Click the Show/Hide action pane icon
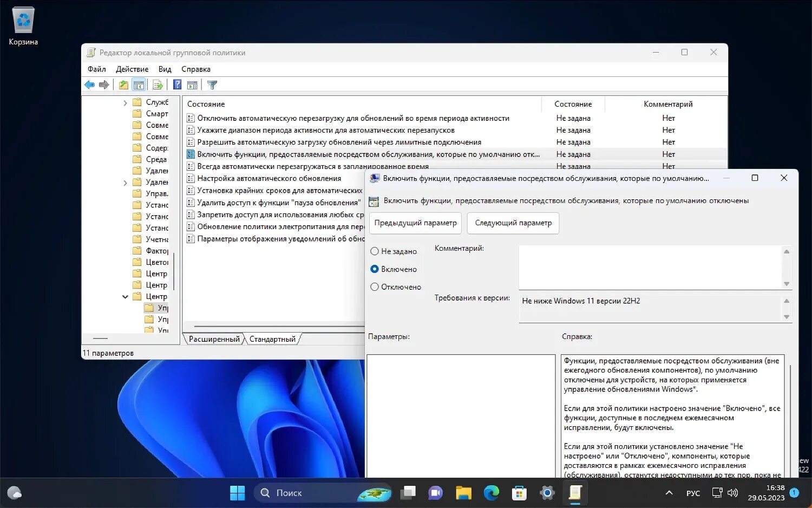The height and width of the screenshot is (508, 812). pos(192,85)
